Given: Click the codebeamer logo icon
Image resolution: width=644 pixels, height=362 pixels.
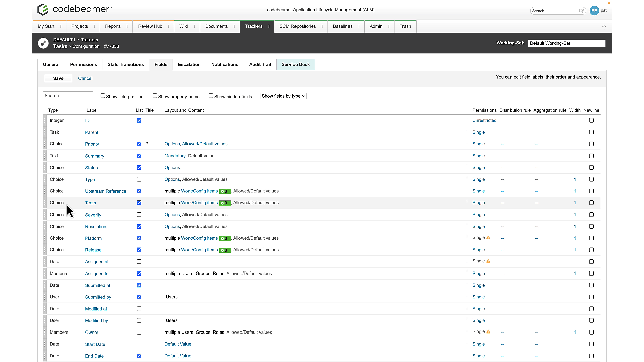Looking at the screenshot, I should pos(43,9).
